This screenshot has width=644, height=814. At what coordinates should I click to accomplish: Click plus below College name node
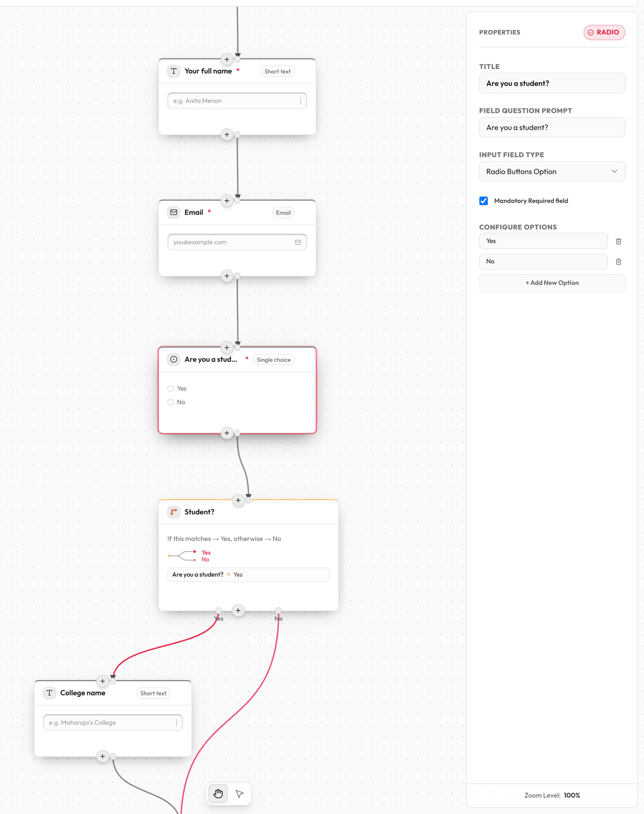[x=103, y=756]
